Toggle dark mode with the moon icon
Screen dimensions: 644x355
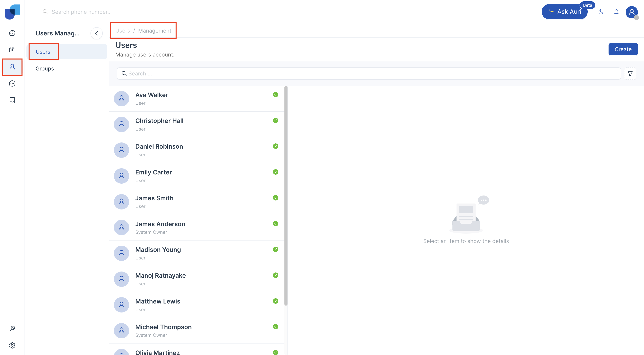pyautogui.click(x=601, y=12)
